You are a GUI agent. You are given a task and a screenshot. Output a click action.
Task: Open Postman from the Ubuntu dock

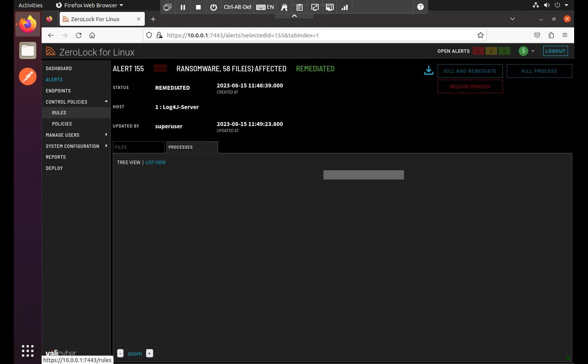[x=28, y=77]
